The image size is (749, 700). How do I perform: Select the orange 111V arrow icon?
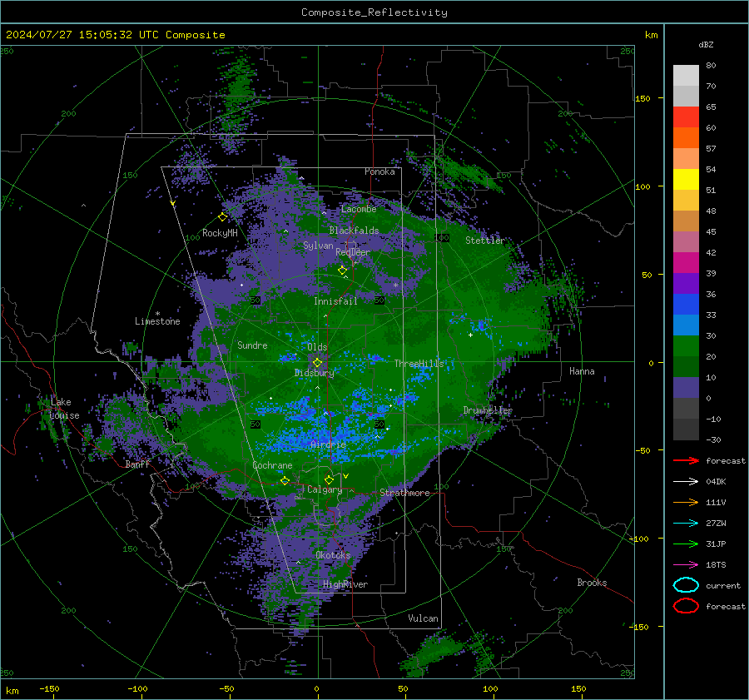pos(686,502)
